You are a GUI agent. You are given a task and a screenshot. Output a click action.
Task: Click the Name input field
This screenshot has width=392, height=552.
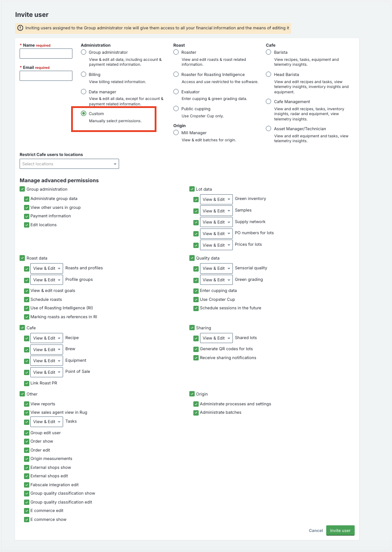46,53
